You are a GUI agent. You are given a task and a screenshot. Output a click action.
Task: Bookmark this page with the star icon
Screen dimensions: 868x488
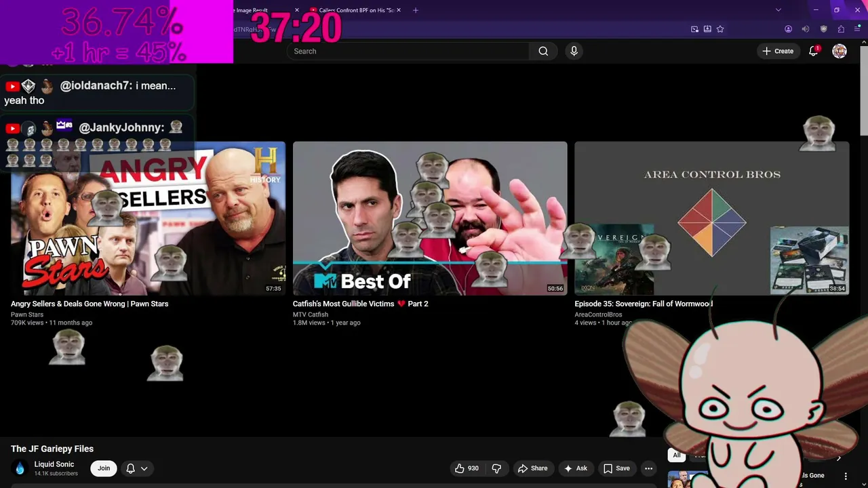(x=720, y=29)
